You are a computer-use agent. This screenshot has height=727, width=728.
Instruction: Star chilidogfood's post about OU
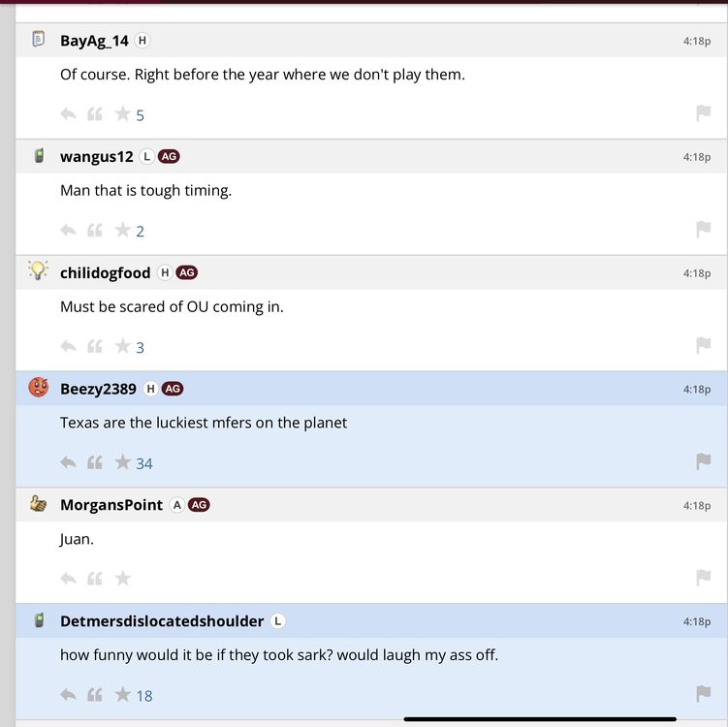point(122,346)
